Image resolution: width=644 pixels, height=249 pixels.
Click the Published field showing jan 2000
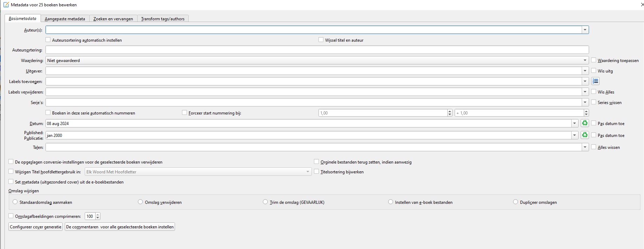308,135
